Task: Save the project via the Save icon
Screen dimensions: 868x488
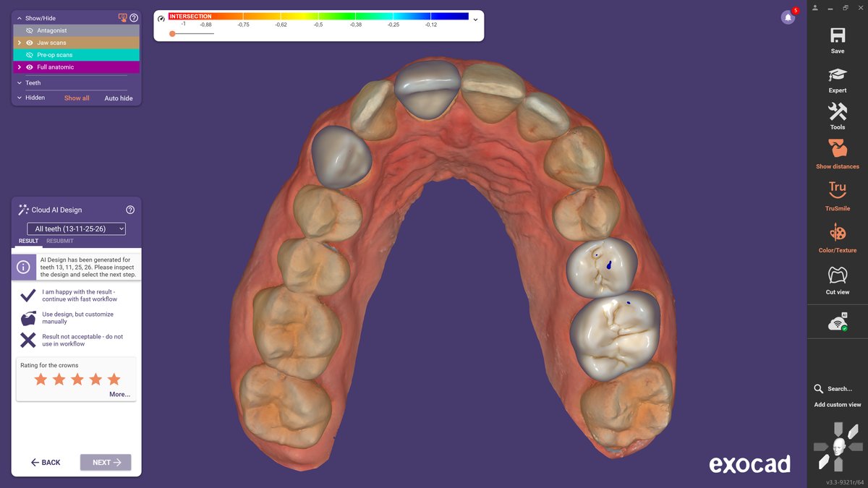Action: pyautogui.click(x=837, y=36)
